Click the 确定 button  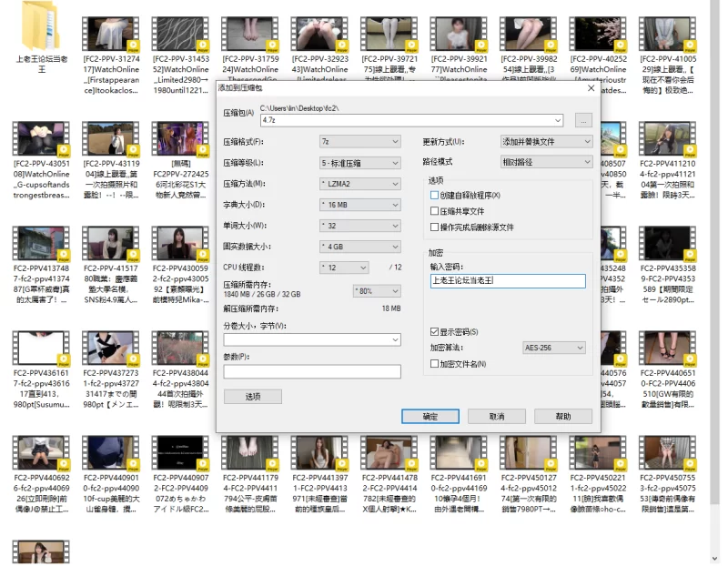point(430,416)
